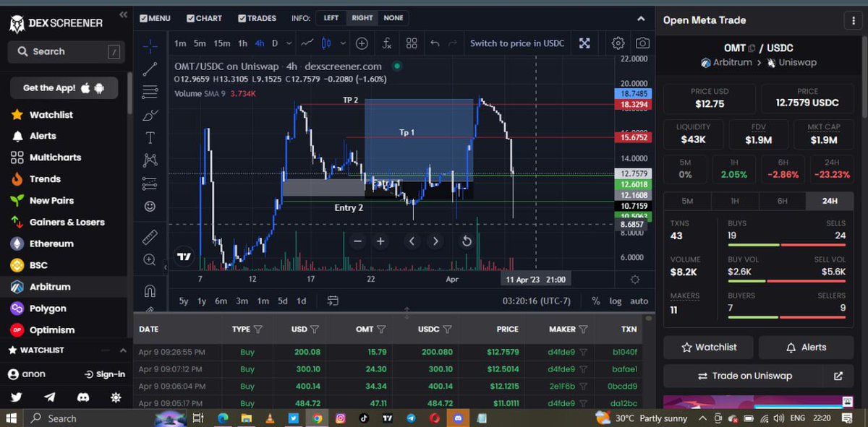Select the brush drawing tool
Viewport: 868px width, 427px height.
pyautogui.click(x=150, y=115)
